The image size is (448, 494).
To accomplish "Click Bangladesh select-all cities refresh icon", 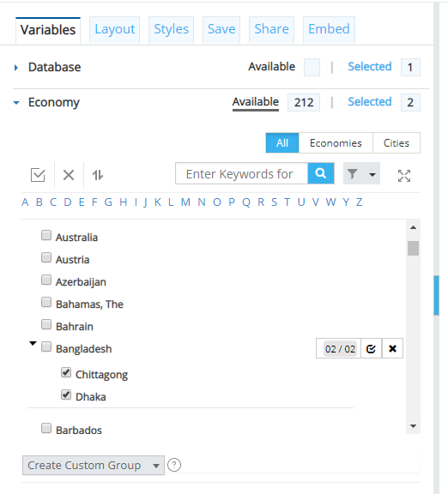I will click(x=371, y=349).
